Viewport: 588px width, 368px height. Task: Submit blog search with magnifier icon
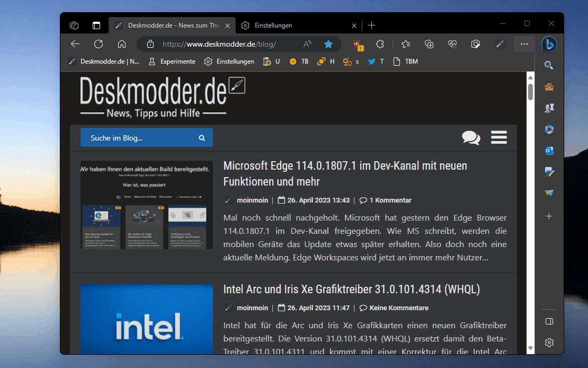coord(202,138)
